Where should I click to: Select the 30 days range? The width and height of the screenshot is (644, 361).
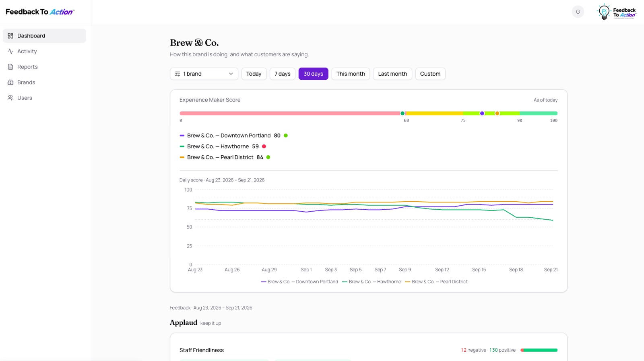[314, 74]
